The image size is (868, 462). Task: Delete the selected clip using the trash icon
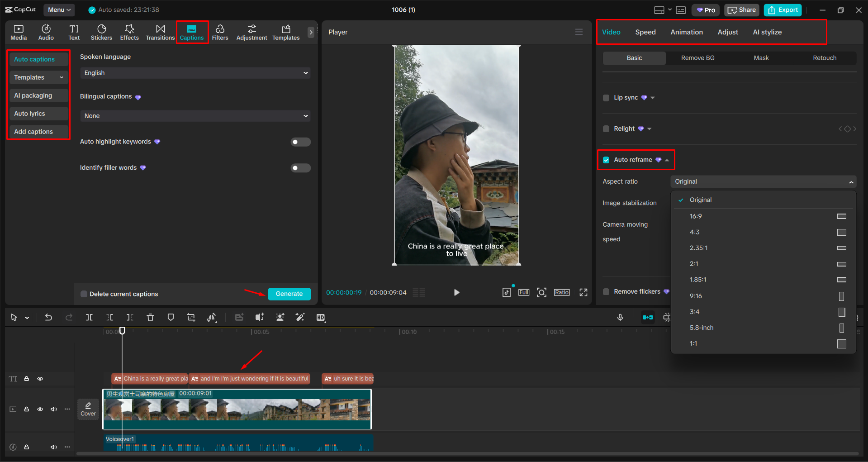click(150, 317)
